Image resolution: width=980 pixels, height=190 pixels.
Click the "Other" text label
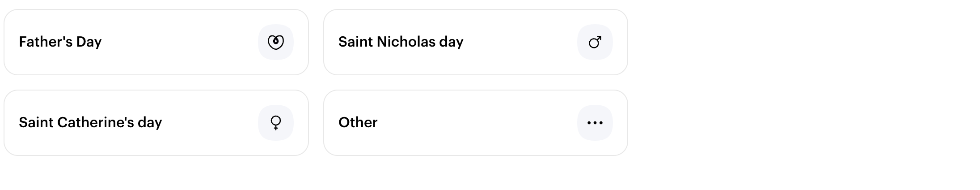(x=358, y=122)
